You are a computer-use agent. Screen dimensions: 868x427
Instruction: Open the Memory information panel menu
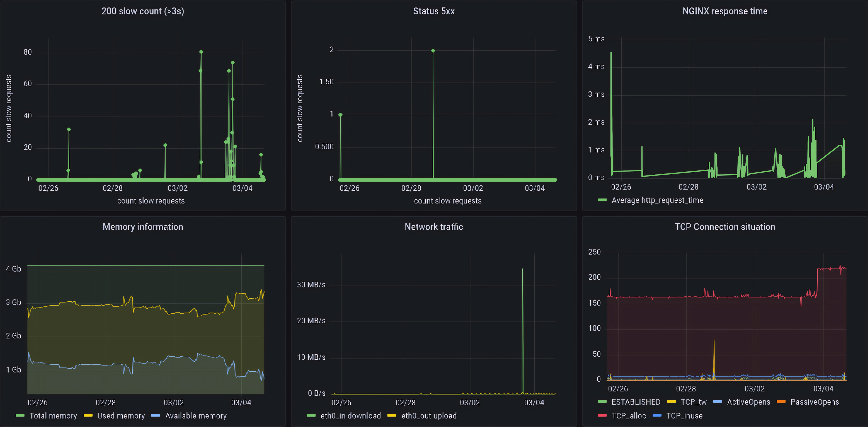[143, 226]
